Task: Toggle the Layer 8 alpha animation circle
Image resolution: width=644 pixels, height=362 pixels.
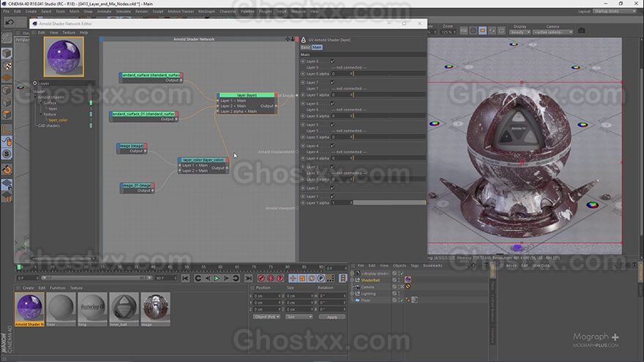Action: [303, 74]
